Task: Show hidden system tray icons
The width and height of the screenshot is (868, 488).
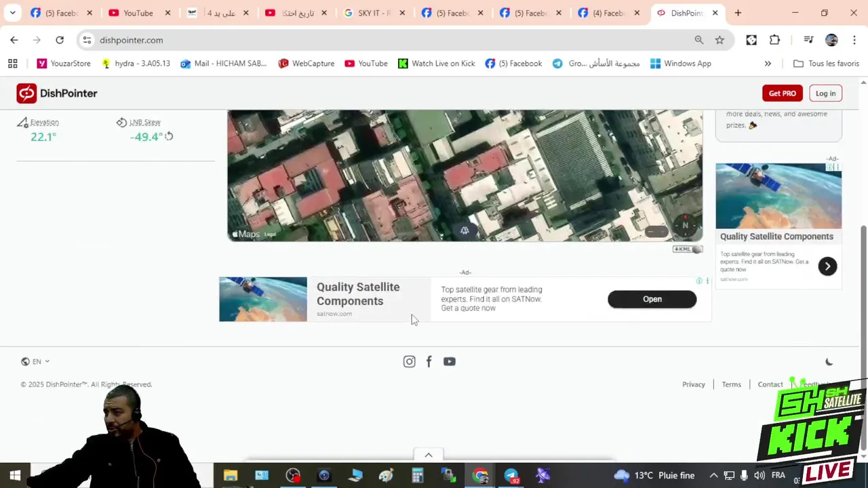Action: click(713, 476)
